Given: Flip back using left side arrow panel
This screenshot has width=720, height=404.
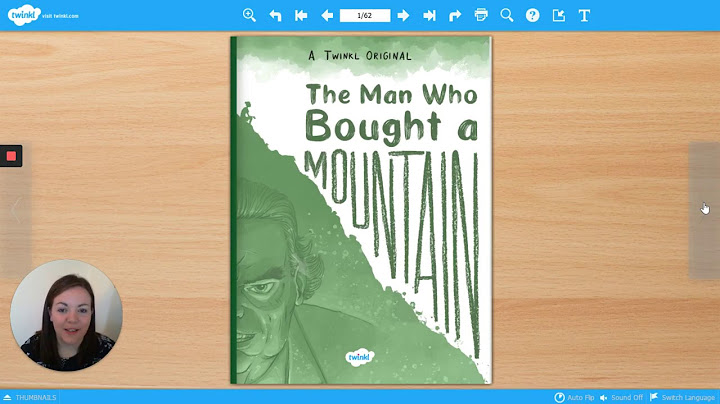Looking at the screenshot, I should coord(16,210).
